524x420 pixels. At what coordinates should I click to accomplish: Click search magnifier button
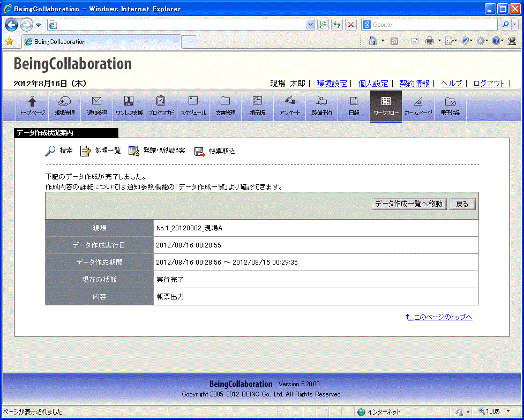coord(506,25)
